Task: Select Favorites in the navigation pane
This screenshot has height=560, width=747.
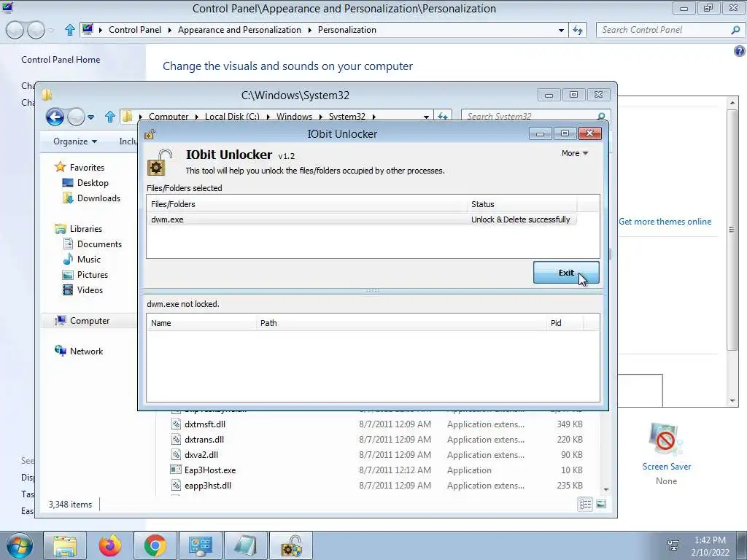Action: coord(87,168)
